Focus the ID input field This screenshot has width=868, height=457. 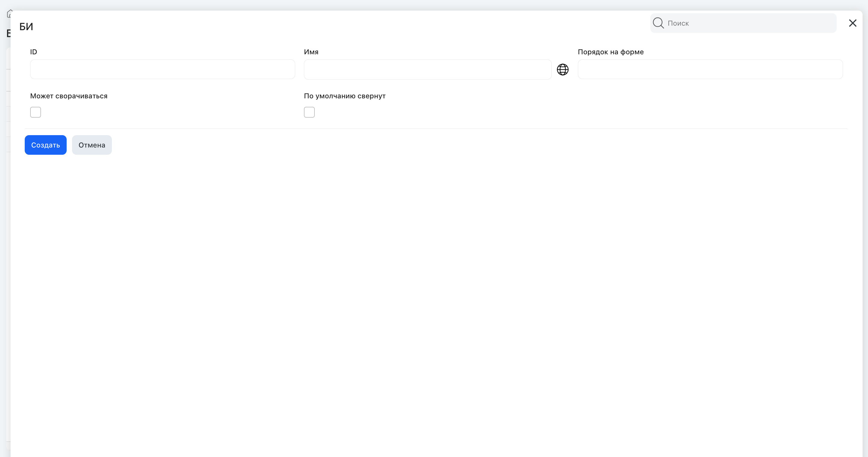pos(163,69)
